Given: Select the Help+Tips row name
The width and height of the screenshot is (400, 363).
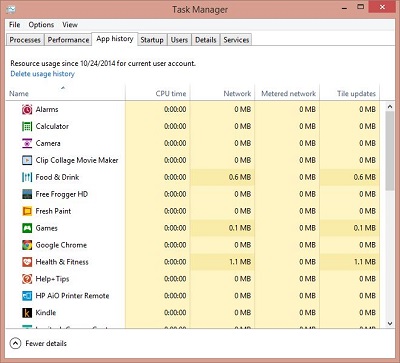Looking at the screenshot, I should pyautogui.click(x=52, y=279).
